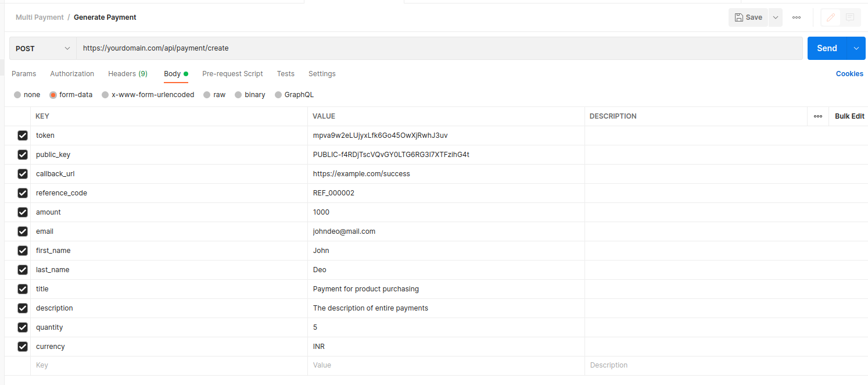Select the GraphQL body radio button
Screen dimensions: 868x385
click(278, 95)
